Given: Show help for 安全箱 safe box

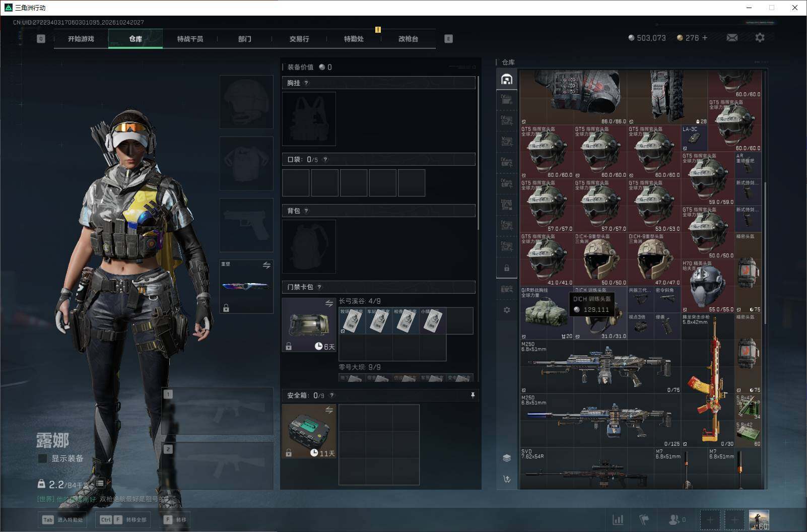Looking at the screenshot, I should pos(331,395).
